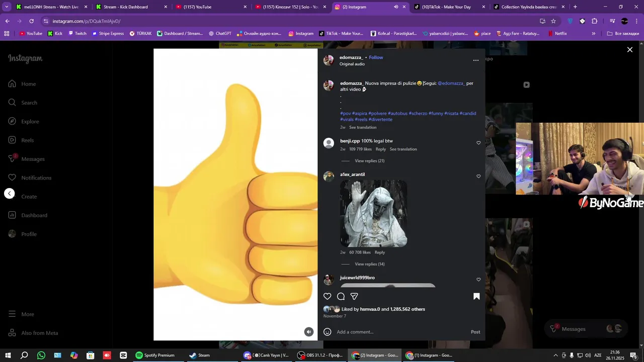
Task: Switch to TikTok - Make Your Day tab
Action: coord(450,7)
